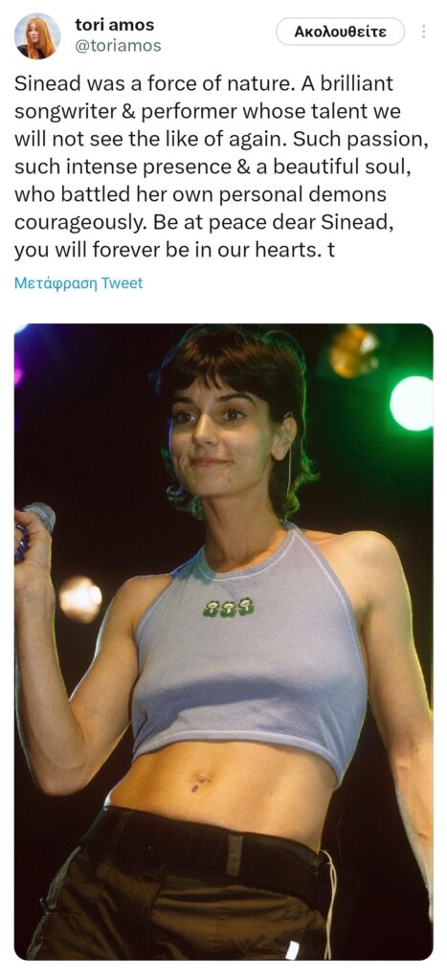The height and width of the screenshot is (980, 447).
Task: Toggle the Ακολουθείτε following button
Action: point(340,32)
